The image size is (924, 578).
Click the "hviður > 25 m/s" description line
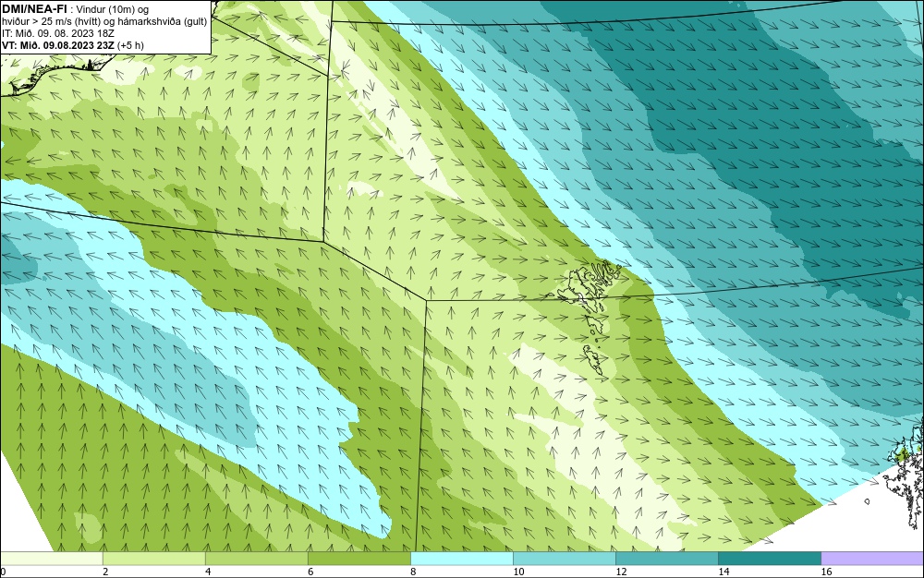[x=104, y=22]
